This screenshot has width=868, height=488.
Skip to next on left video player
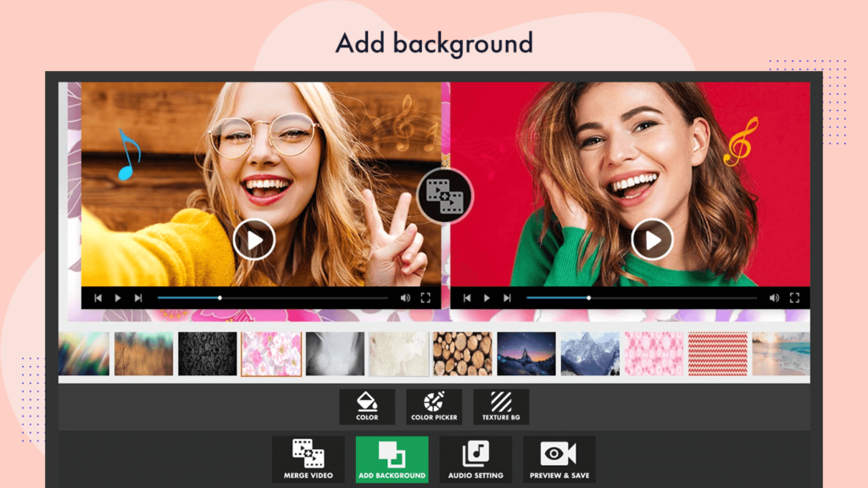[138, 298]
